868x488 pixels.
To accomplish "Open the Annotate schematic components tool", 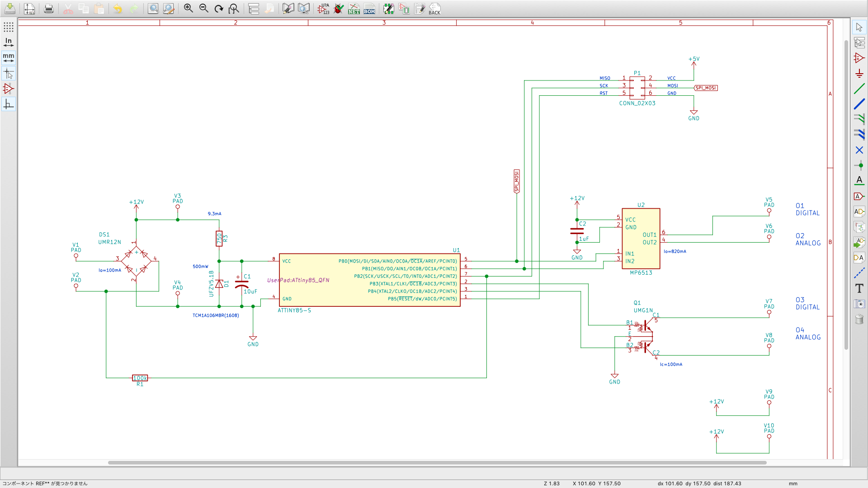I will click(x=323, y=9).
